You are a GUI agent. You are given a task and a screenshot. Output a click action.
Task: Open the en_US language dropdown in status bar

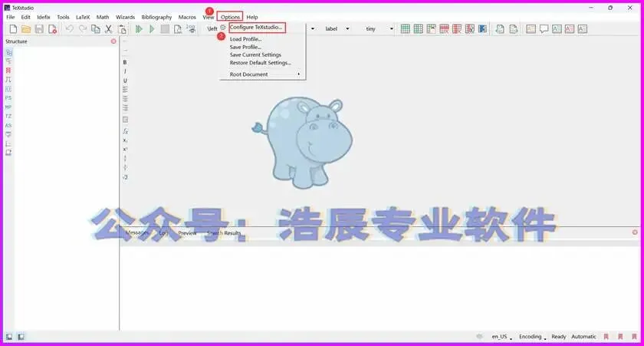(502, 337)
